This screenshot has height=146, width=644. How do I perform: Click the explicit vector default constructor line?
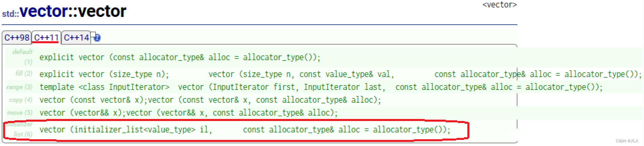pos(180,57)
